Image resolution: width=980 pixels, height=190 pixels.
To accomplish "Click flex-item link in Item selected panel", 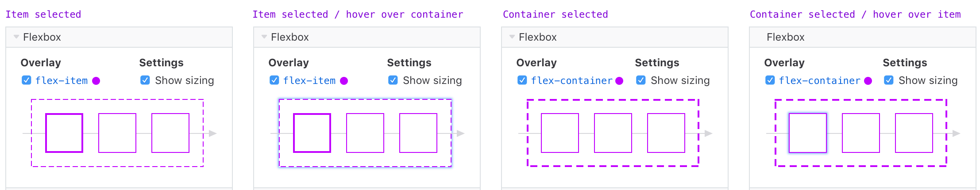I will (x=62, y=80).
